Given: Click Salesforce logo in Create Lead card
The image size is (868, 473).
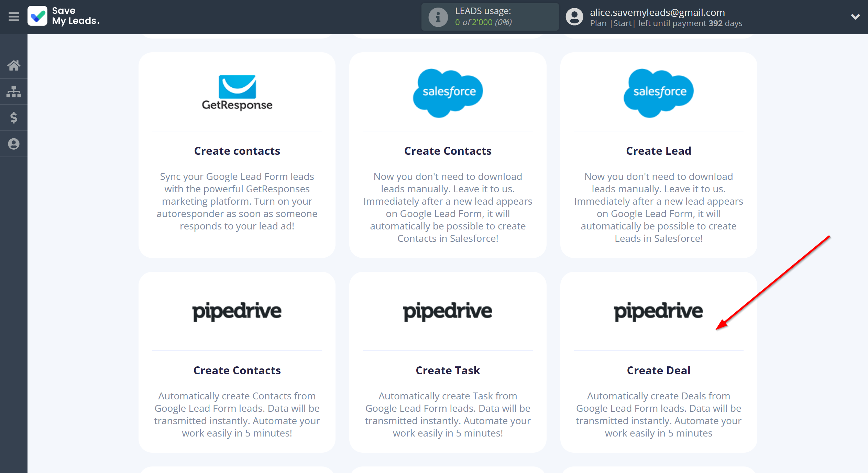Looking at the screenshot, I should (x=658, y=93).
